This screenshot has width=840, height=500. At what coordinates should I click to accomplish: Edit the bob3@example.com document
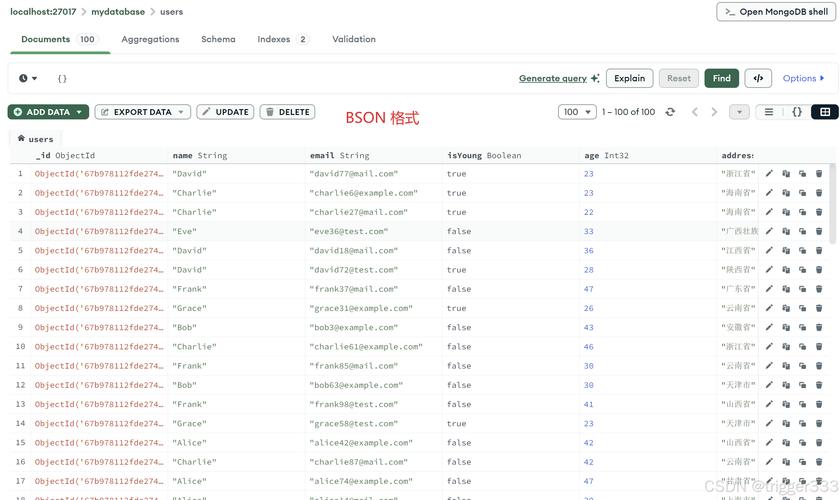pyautogui.click(x=769, y=327)
